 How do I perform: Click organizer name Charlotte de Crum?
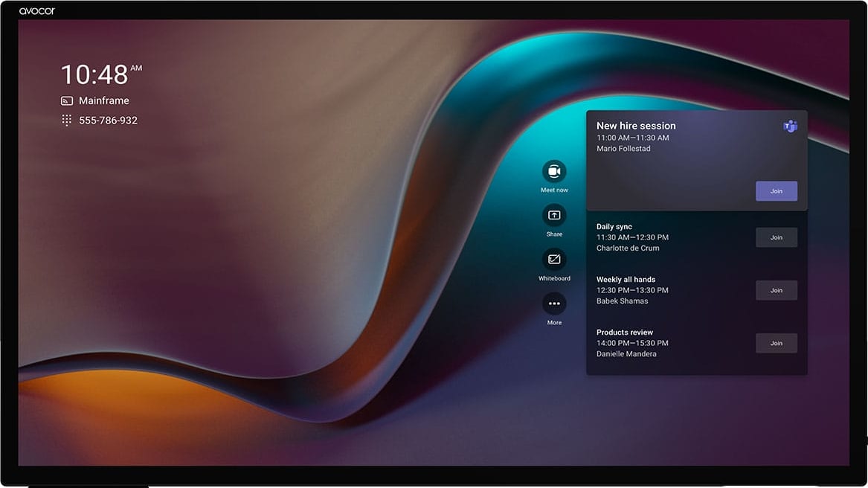(x=628, y=248)
